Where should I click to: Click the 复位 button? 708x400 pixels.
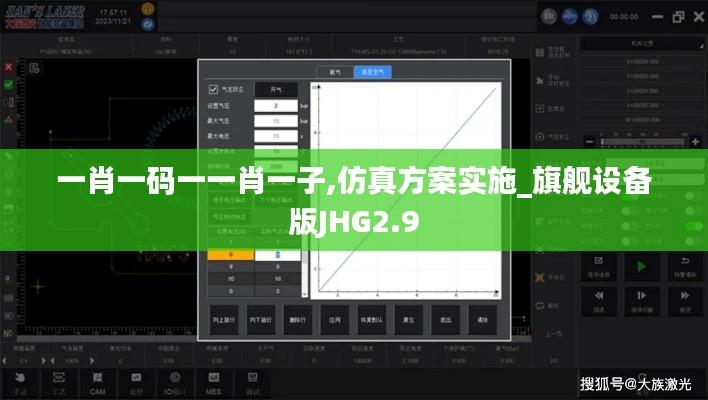409,320
